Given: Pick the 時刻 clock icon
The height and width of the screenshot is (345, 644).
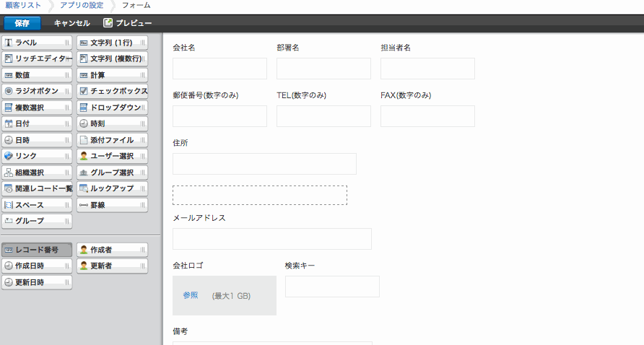Looking at the screenshot, I should (83, 123).
